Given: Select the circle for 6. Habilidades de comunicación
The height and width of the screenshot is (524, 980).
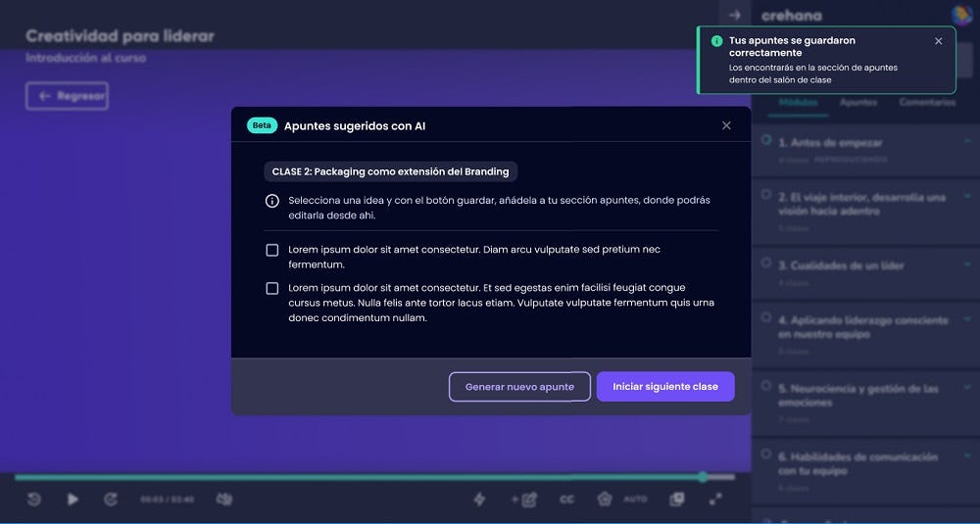Looking at the screenshot, I should point(766,454).
